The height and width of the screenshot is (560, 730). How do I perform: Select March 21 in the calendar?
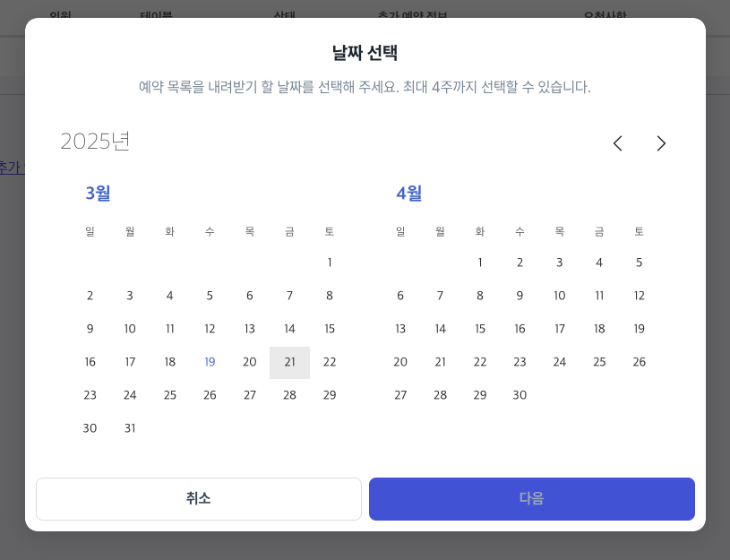click(x=289, y=362)
